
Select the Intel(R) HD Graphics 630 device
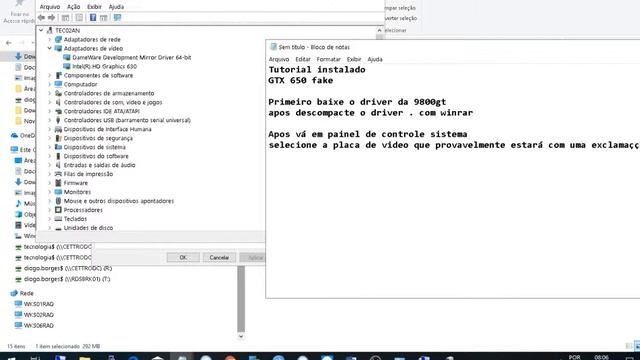(x=104, y=67)
